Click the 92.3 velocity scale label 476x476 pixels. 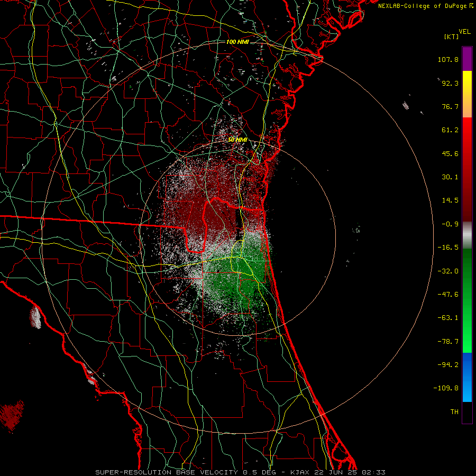(450, 83)
